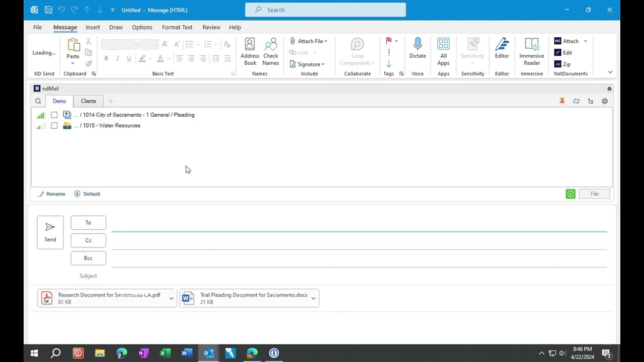
Task: Open the Customize Quick Access Toolbar dropdown
Action: pos(113,10)
